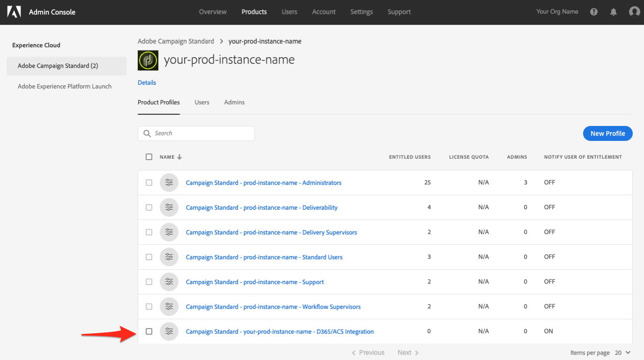The image size is (644, 360).
Task: Open the Workflow Supervisors profile link
Action: [273, 307]
